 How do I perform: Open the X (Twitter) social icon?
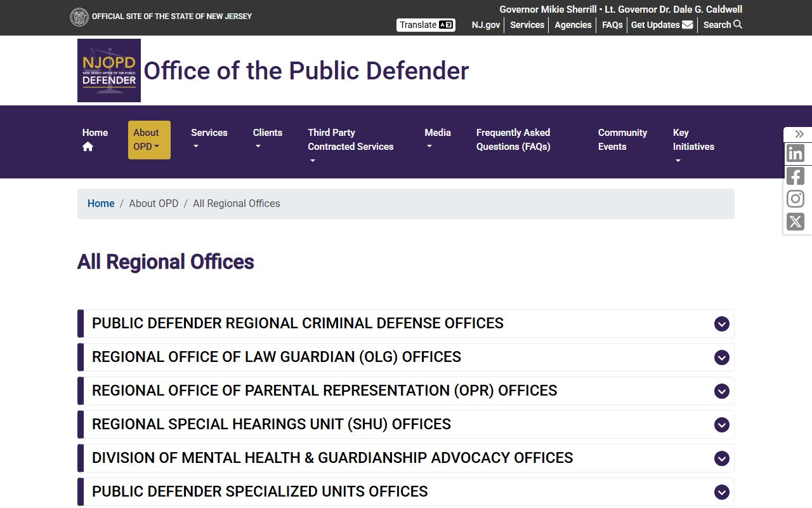point(796,222)
